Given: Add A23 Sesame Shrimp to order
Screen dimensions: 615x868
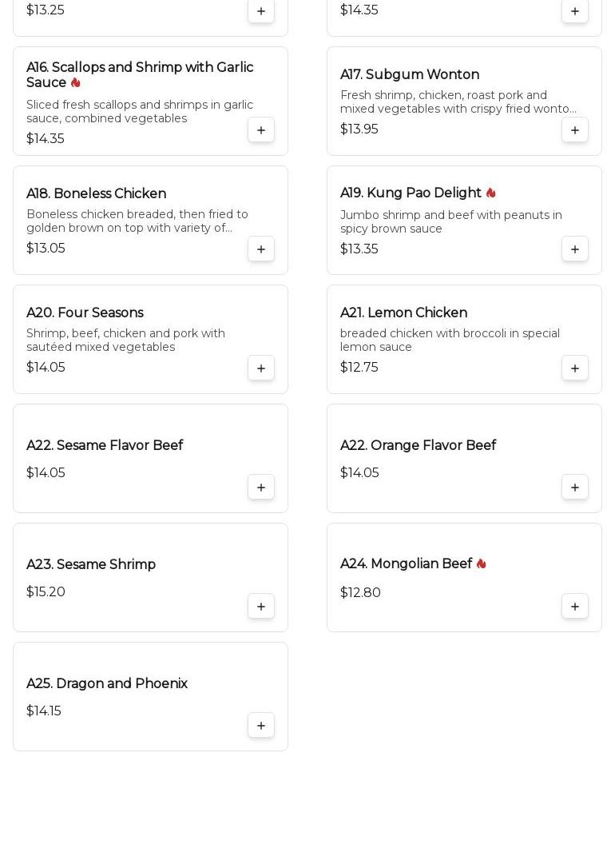Looking at the screenshot, I should (x=261, y=607).
